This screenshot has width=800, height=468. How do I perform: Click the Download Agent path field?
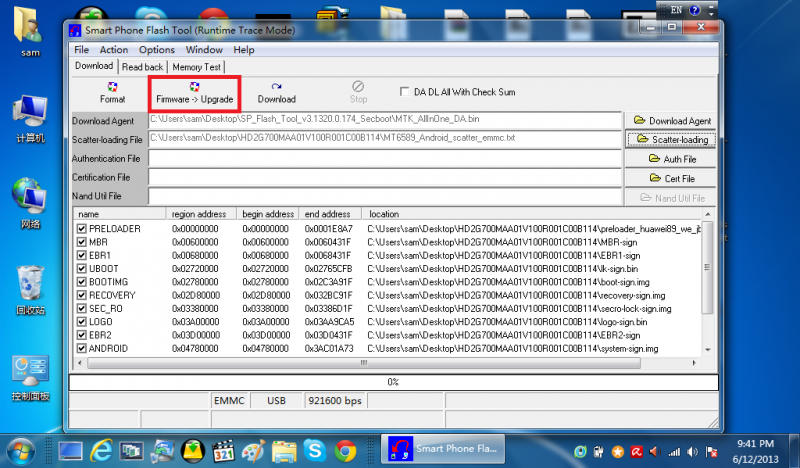click(385, 120)
